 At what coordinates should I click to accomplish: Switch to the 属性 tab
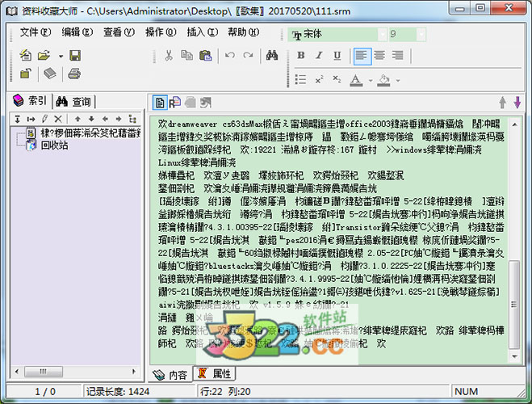click(215, 374)
